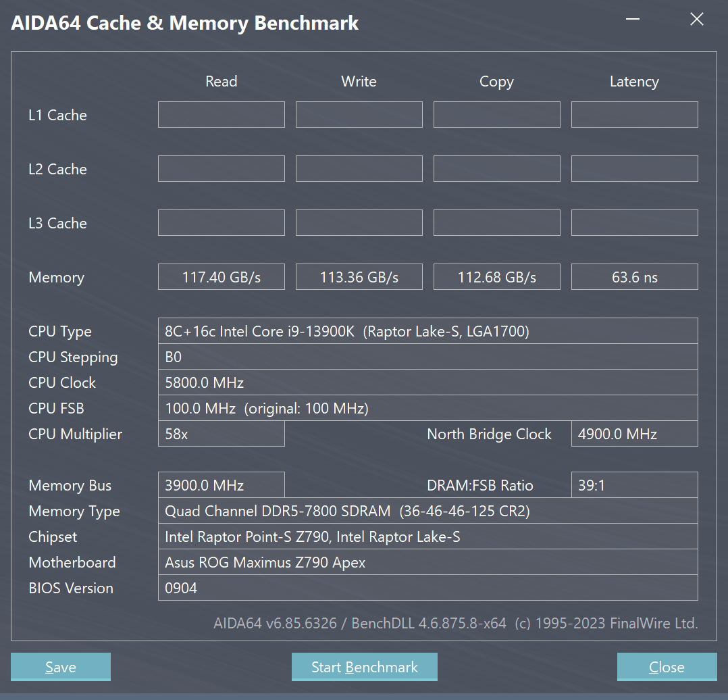Click the empty L3 Cache Read field
This screenshot has width=728, height=700.
pos(222,222)
